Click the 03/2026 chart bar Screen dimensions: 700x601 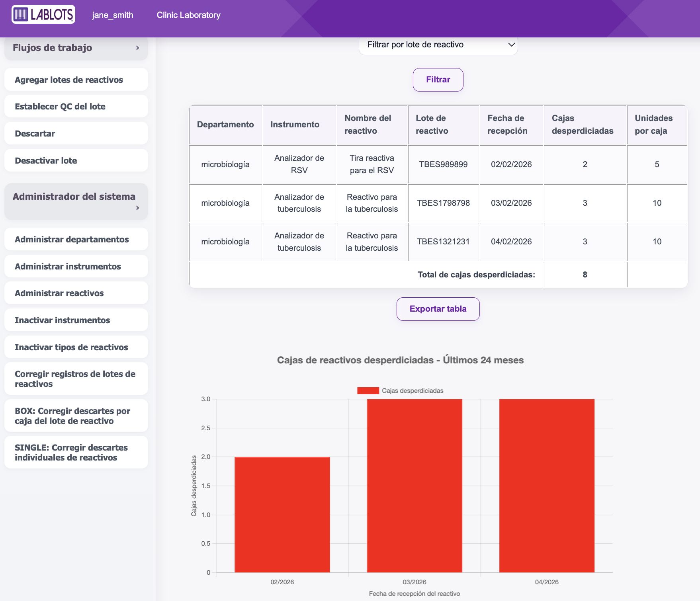[415, 486]
